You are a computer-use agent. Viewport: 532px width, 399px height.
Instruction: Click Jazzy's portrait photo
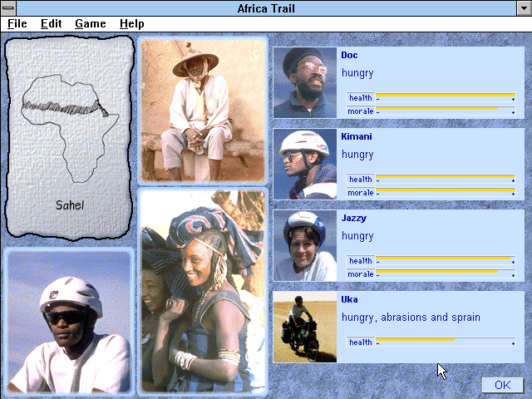[305, 245]
